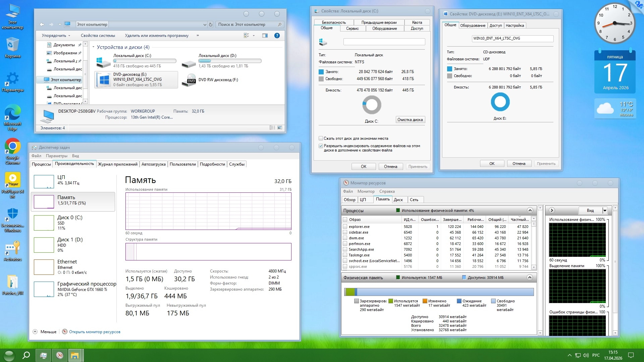Collapse Устройства и диски group
This screenshot has height=362, width=644.
point(94,47)
